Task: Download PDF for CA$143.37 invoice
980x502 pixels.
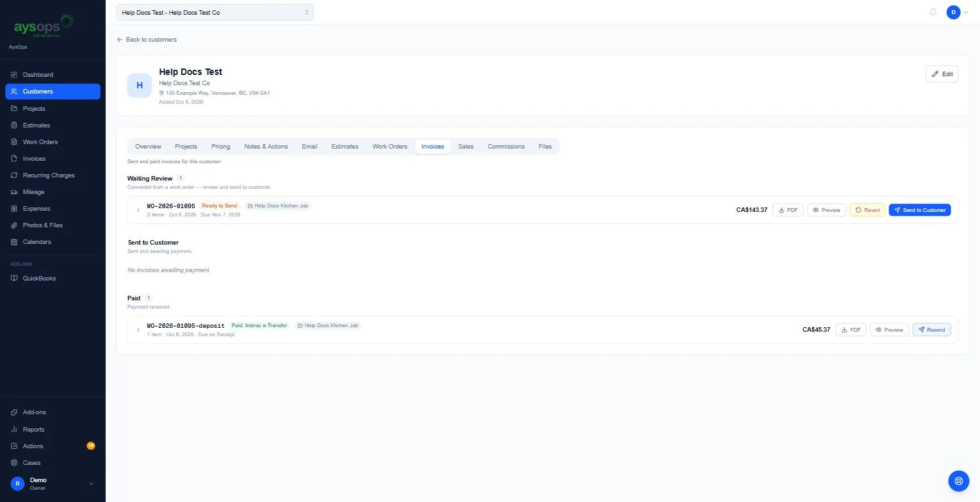Action: tap(788, 210)
